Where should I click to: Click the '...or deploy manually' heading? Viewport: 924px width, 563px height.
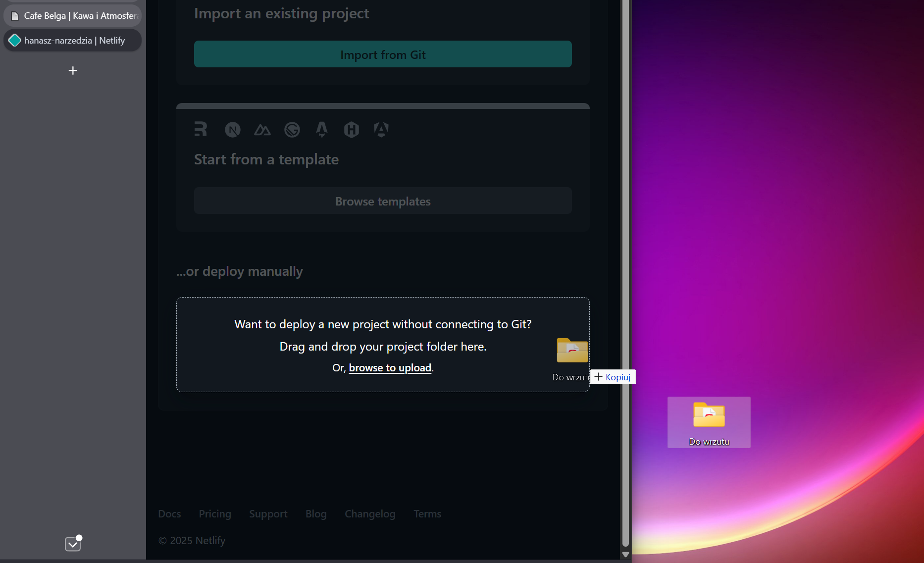point(240,271)
